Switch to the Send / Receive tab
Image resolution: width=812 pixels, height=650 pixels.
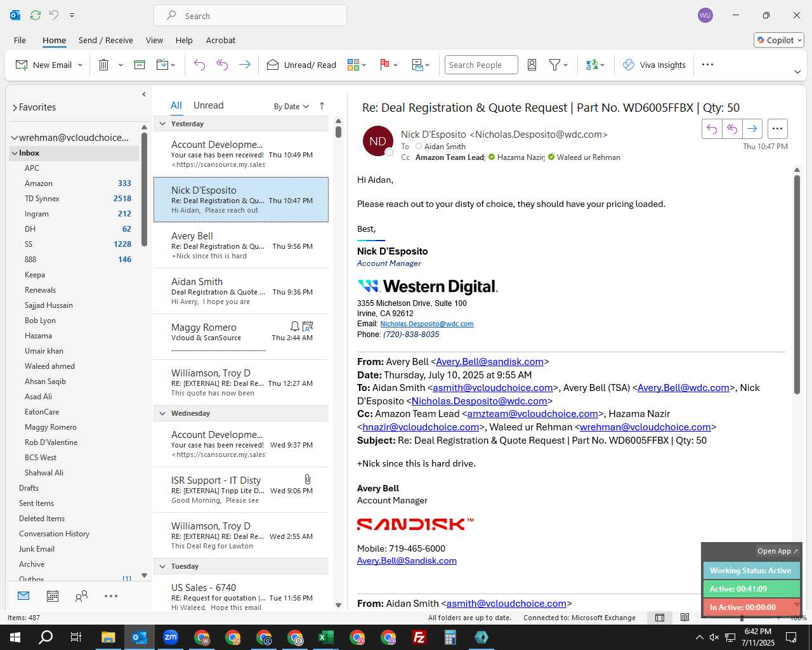pyautogui.click(x=106, y=40)
